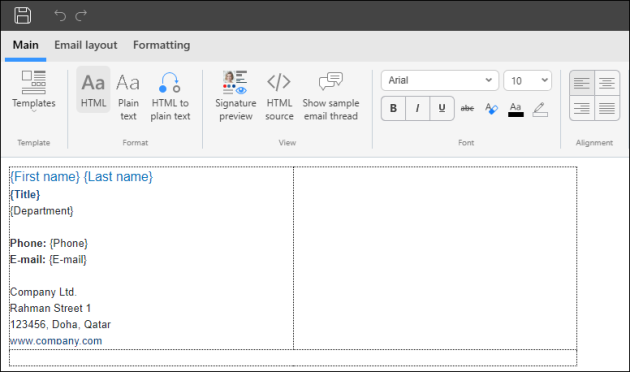Align text right
The width and height of the screenshot is (630, 372).
point(582,108)
